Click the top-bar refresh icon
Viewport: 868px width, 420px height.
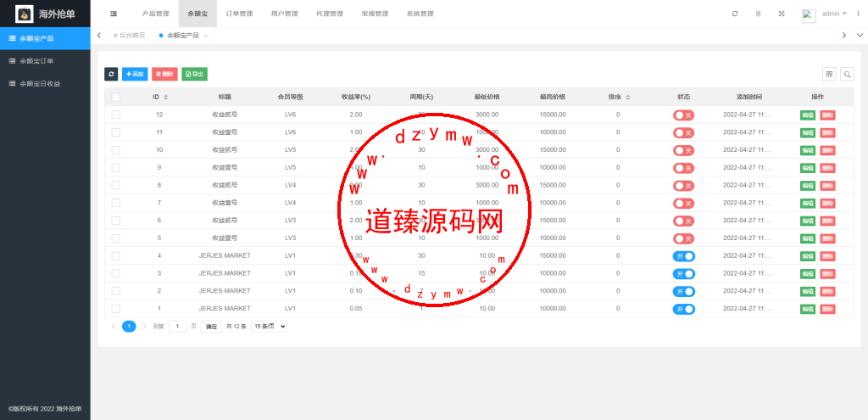735,14
